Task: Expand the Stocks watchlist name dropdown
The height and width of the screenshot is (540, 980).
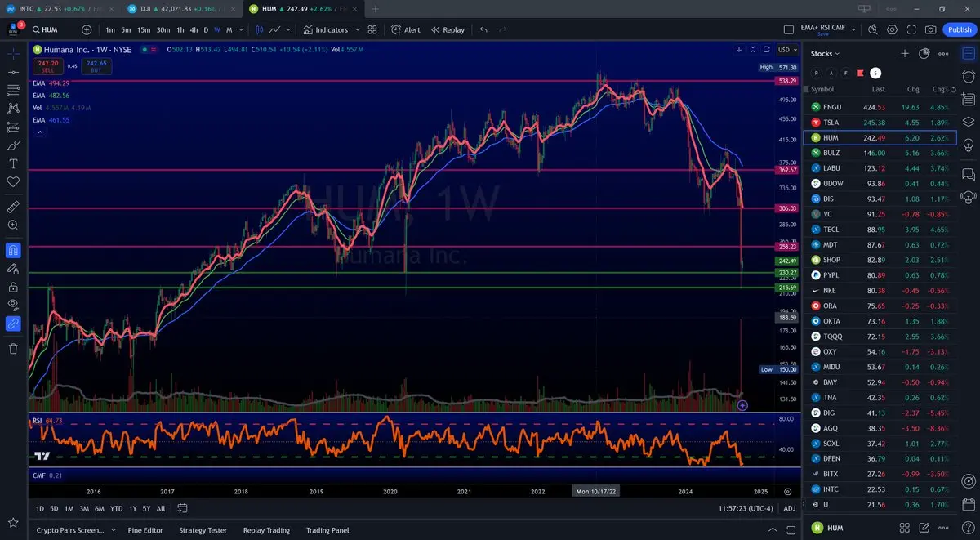Action: click(x=825, y=53)
